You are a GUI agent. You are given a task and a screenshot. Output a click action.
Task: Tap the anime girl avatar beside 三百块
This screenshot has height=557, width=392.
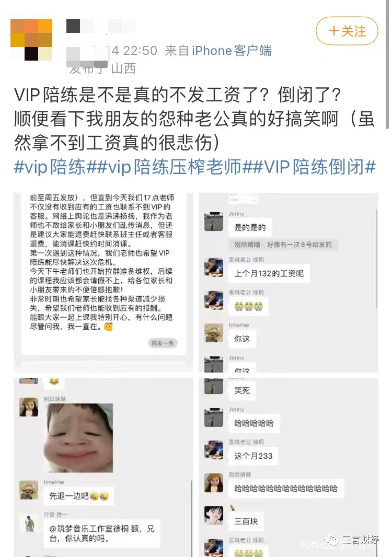[x=214, y=515]
